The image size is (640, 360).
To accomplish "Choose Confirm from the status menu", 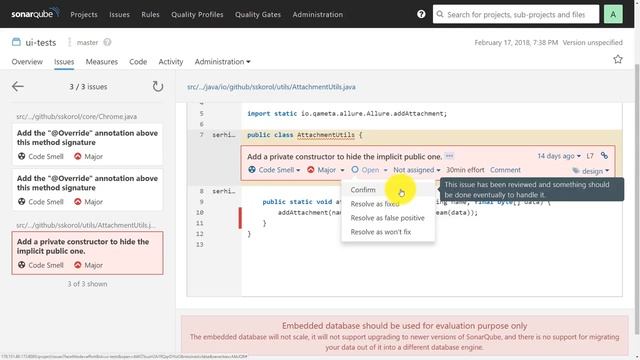I will (388, 190).
